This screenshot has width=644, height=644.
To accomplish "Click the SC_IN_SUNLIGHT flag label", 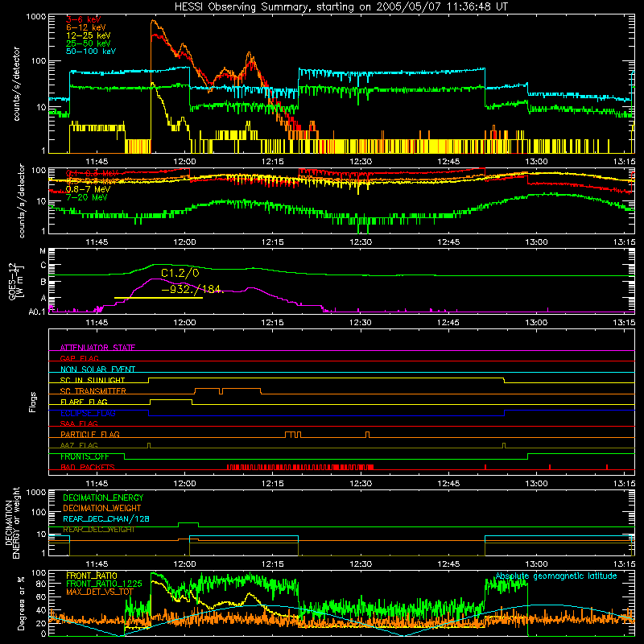I will click(93, 380).
